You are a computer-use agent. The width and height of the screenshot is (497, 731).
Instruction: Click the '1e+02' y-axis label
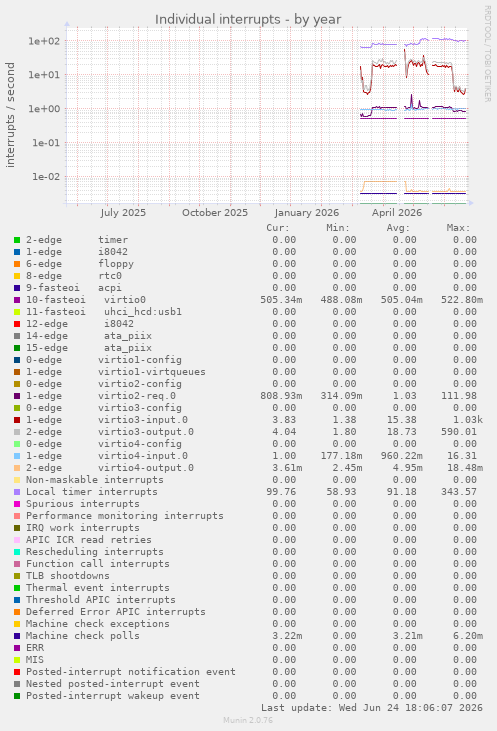point(44,41)
